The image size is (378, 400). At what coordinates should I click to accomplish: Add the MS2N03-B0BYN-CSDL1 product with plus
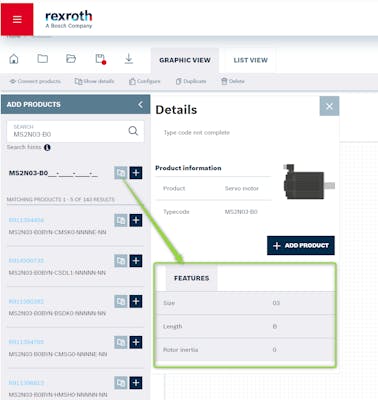136,261
